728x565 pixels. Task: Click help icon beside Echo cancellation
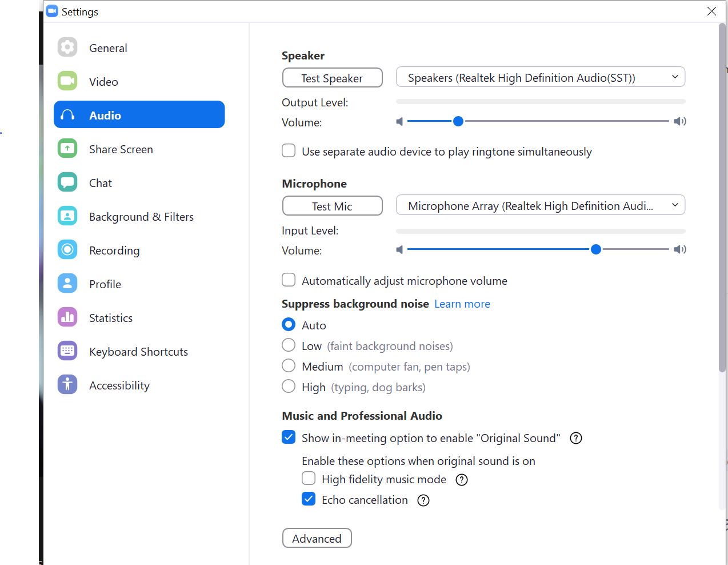423,500
